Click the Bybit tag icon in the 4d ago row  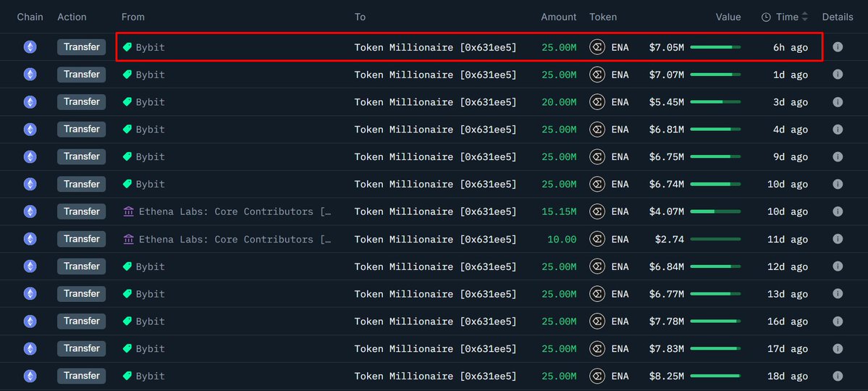127,130
